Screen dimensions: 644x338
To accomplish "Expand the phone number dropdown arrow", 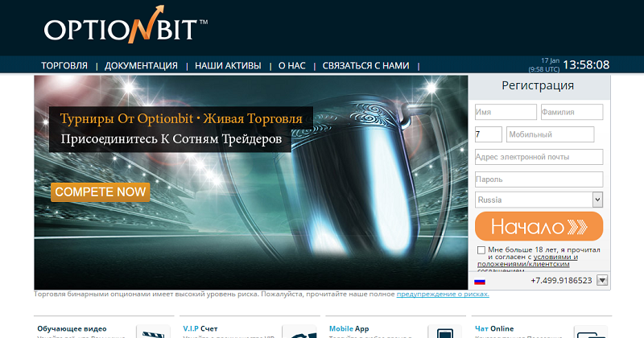I will [602, 281].
